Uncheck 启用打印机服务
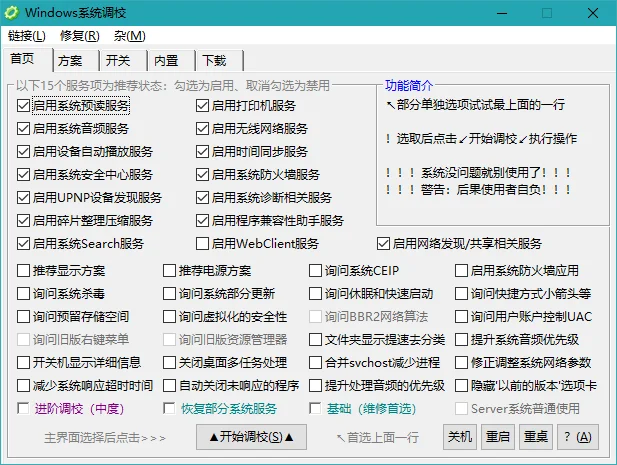The image size is (617, 465). coord(202,105)
